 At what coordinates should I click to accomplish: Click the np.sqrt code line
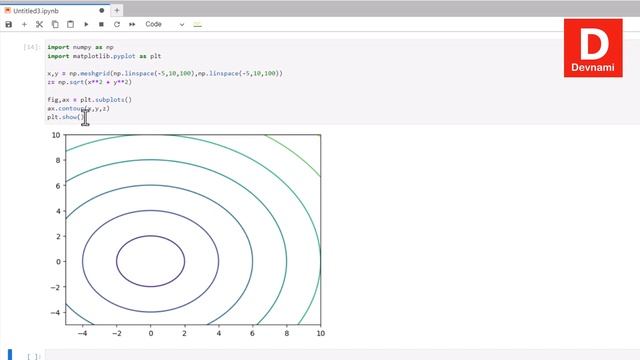click(x=89, y=82)
